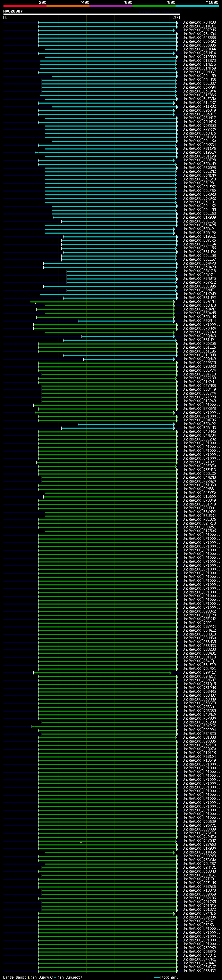This screenshot has width=222, height=980.
Task: Select the query name AV628987
Action: pos(13,11)
